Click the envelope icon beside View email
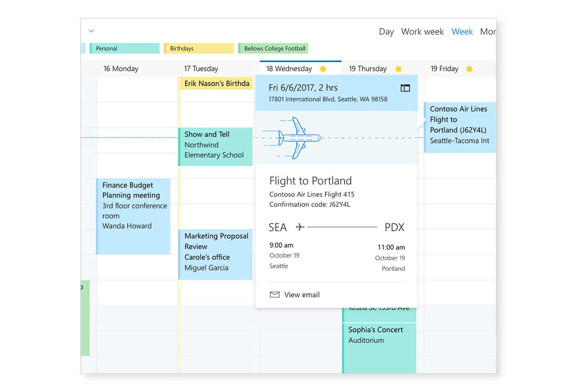This screenshot has width=577, height=392. [274, 294]
